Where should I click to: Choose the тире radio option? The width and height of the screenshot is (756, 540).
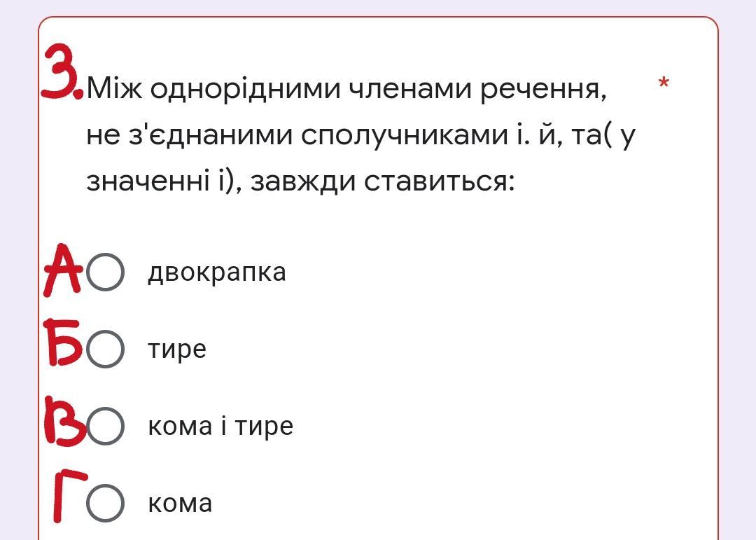(x=105, y=349)
